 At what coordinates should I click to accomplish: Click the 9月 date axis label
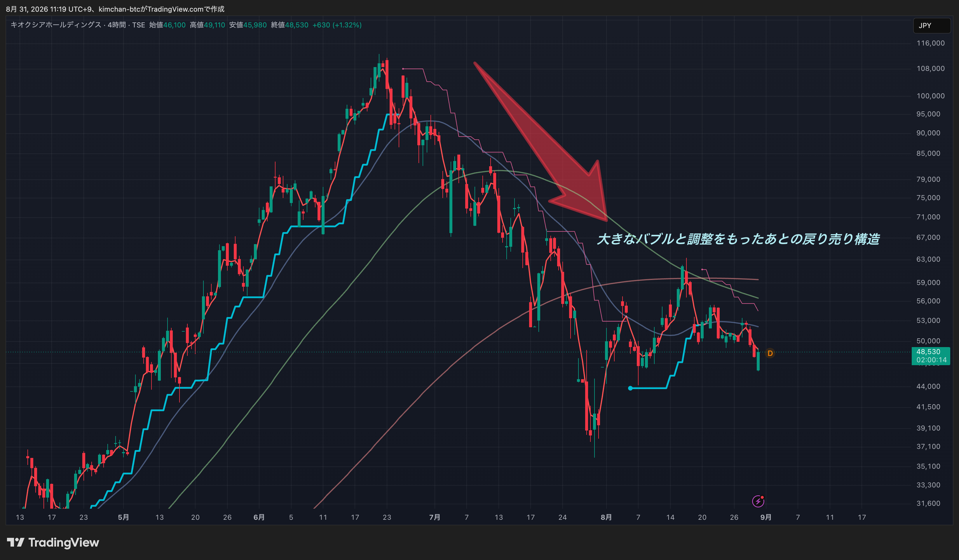(766, 517)
